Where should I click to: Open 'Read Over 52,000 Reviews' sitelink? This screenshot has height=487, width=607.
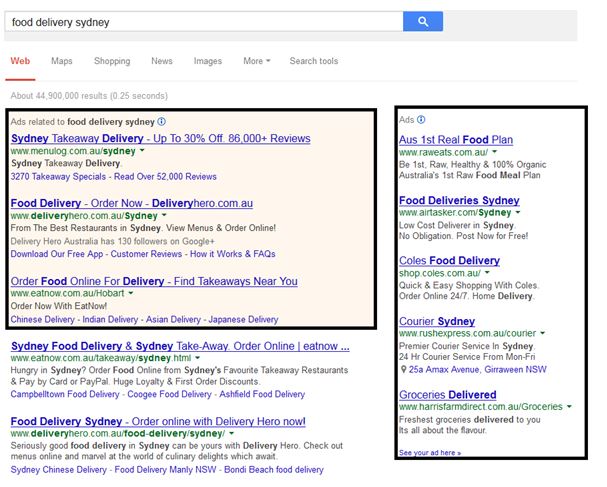click(165, 177)
